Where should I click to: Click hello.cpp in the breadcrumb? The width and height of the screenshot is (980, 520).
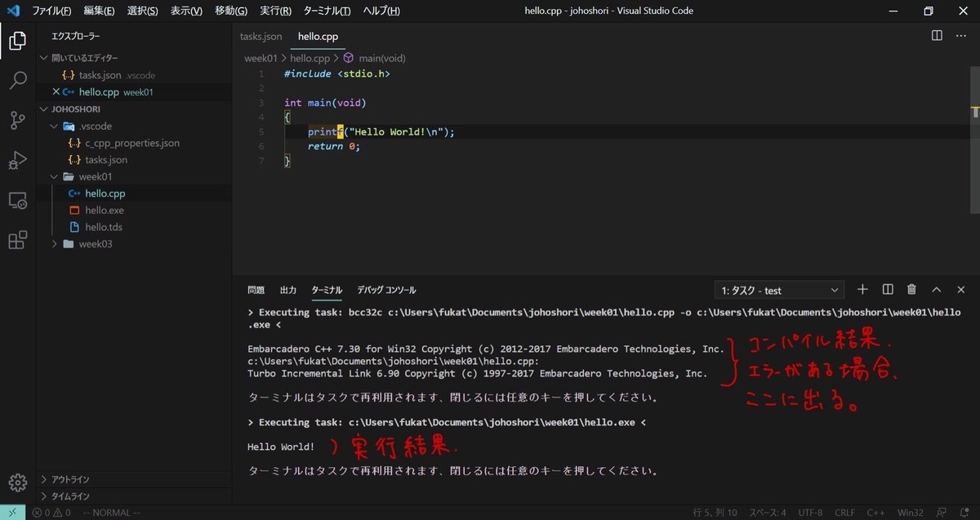tap(310, 59)
